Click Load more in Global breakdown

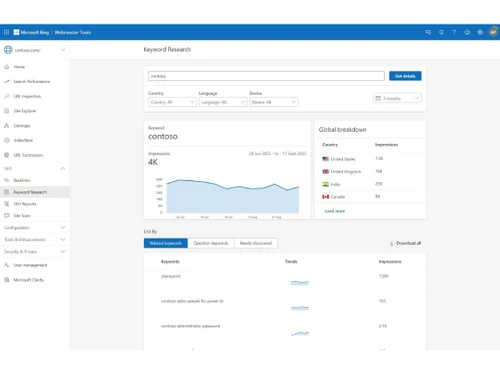(335, 211)
